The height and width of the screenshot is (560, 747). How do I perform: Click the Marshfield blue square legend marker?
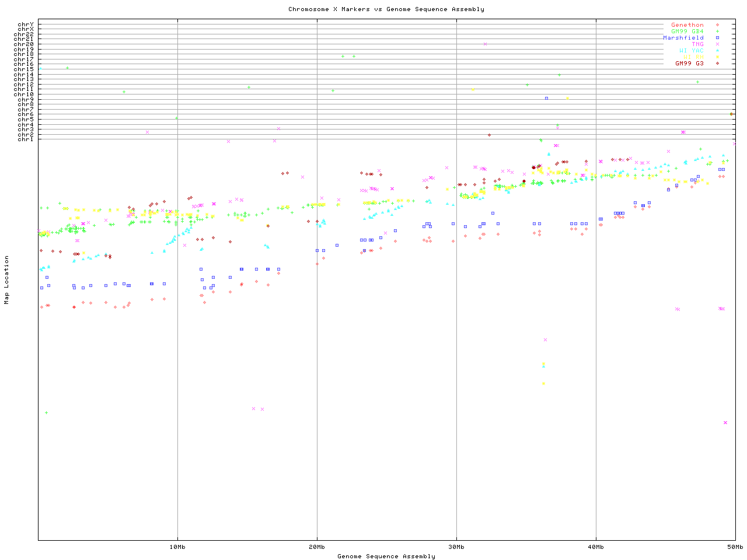(717, 38)
